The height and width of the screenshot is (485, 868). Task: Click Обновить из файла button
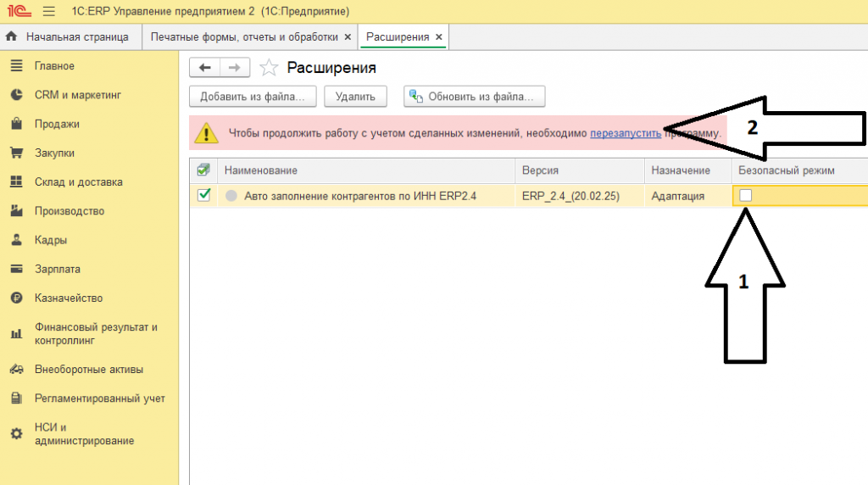coord(475,97)
